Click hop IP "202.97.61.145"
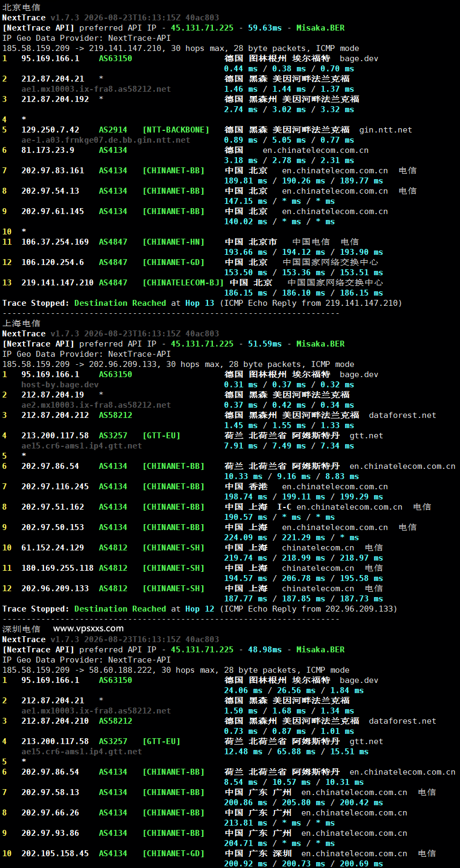 pyautogui.click(x=53, y=211)
